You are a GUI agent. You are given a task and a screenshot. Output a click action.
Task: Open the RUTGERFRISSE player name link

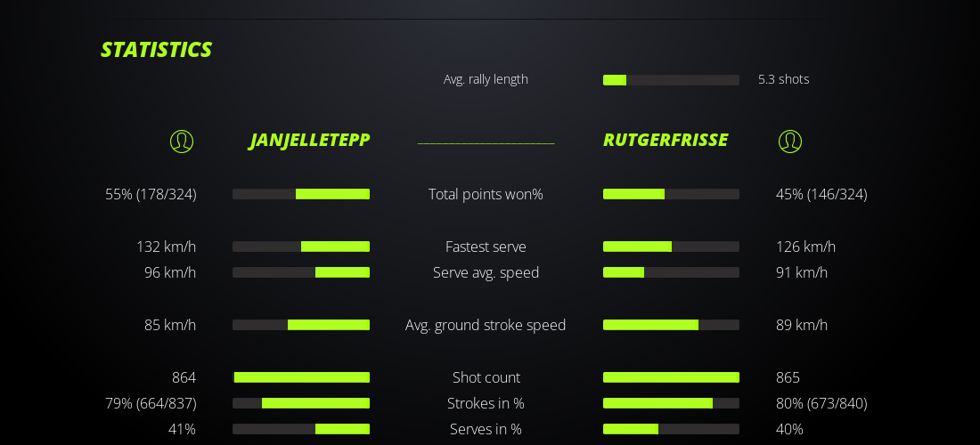click(x=666, y=141)
